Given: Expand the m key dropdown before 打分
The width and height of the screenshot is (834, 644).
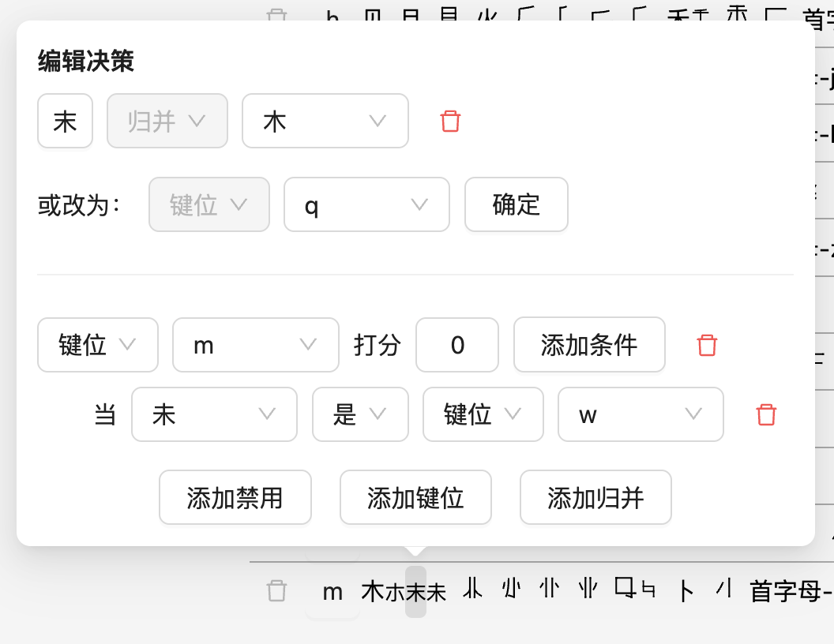Looking at the screenshot, I should click(255, 345).
